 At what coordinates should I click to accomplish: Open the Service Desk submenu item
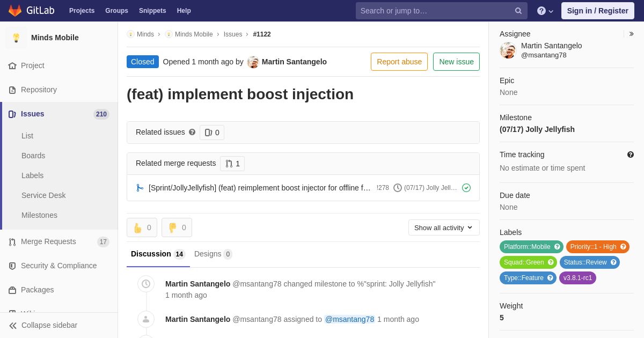[x=43, y=195]
